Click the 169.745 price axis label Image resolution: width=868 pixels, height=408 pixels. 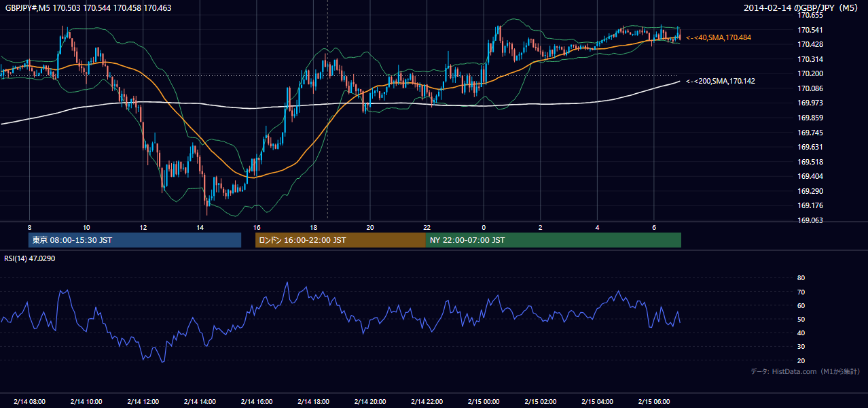(810, 133)
